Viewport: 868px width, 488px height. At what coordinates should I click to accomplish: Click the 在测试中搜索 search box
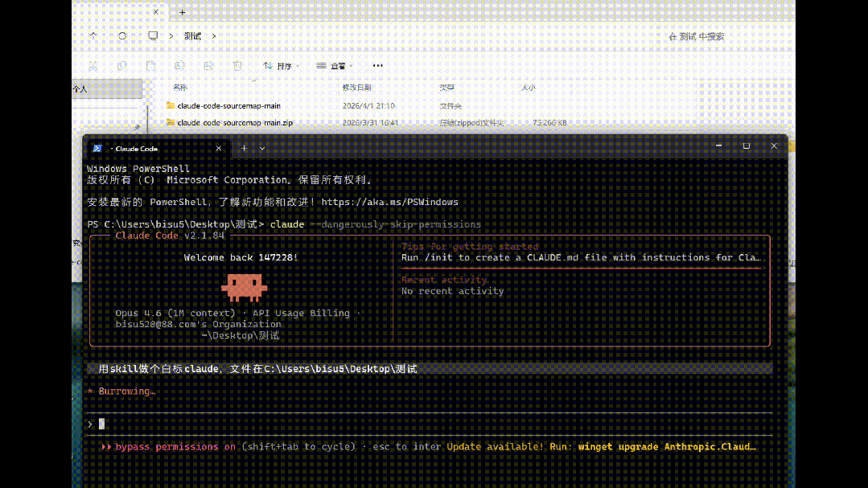[x=696, y=36]
